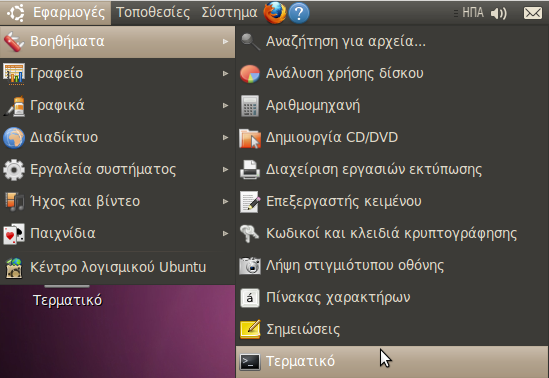Click the Τερματικό desktop launcher label
Viewport: 549px width, 378px height.
point(68,301)
